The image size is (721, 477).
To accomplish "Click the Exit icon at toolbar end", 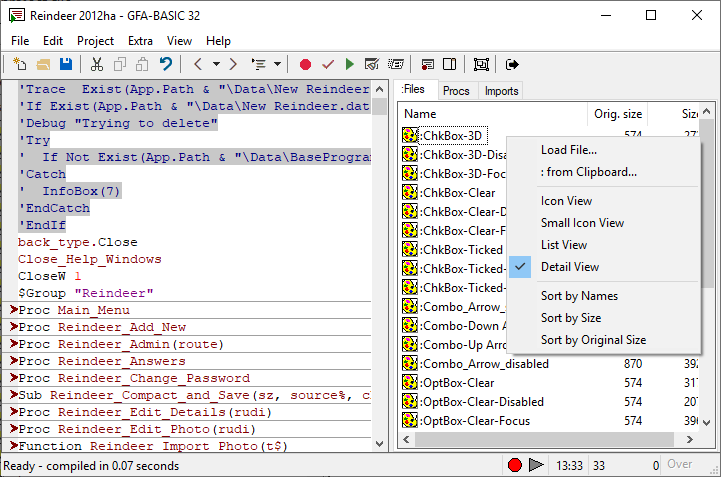I will 513,64.
